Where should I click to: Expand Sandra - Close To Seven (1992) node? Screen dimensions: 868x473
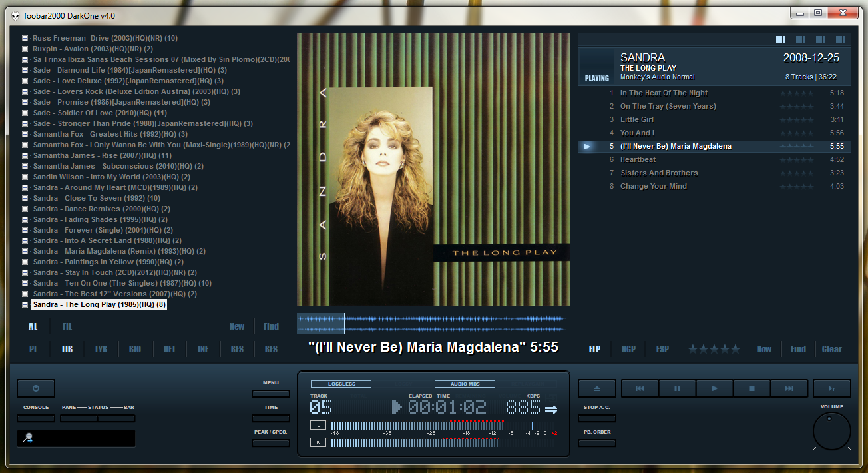[25, 198]
